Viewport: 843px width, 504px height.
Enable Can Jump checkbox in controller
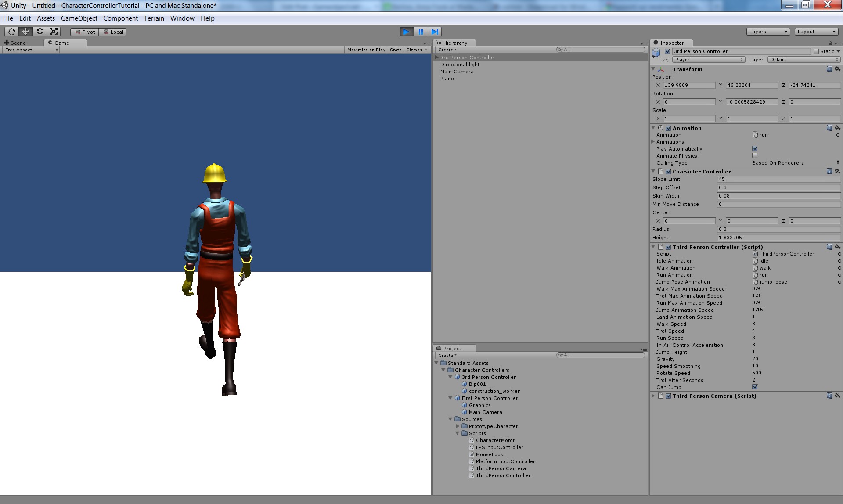pyautogui.click(x=755, y=387)
